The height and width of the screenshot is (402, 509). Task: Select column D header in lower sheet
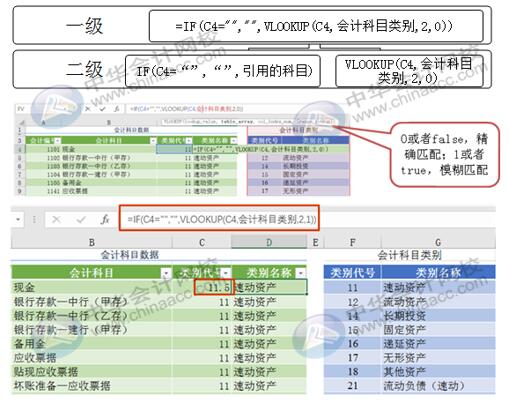click(x=269, y=242)
